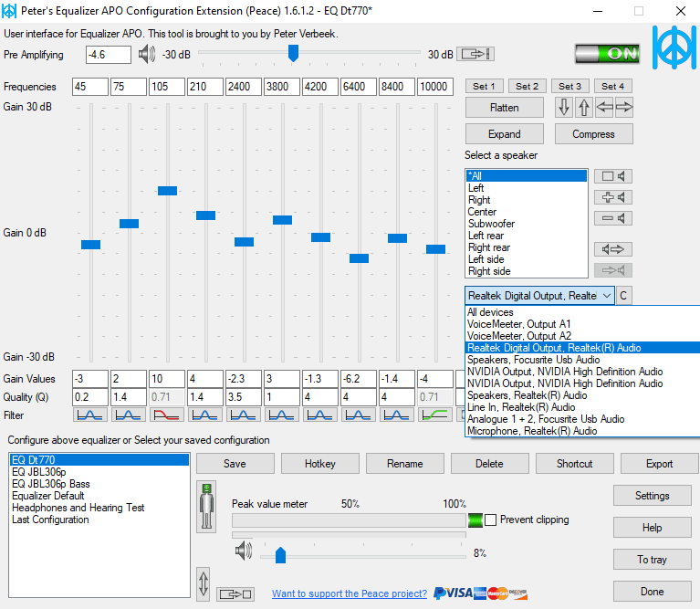The image size is (700, 609).
Task: Open the filter type icon for 8400 Hz
Action: [397, 415]
